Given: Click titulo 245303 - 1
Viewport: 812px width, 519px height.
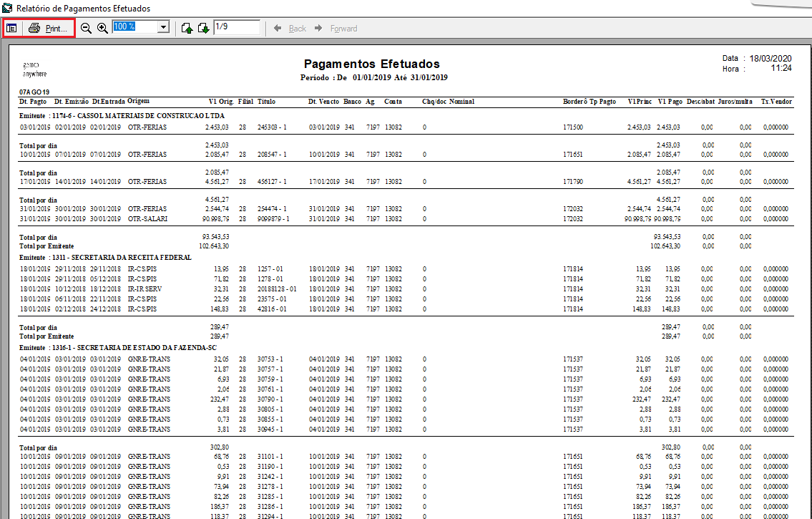Looking at the screenshot, I should click(x=272, y=127).
